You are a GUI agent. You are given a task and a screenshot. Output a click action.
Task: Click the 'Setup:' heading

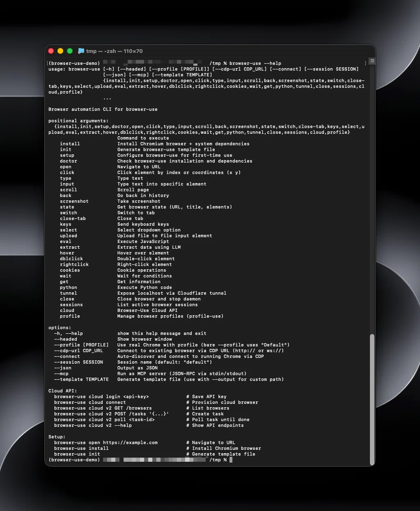tap(57, 437)
